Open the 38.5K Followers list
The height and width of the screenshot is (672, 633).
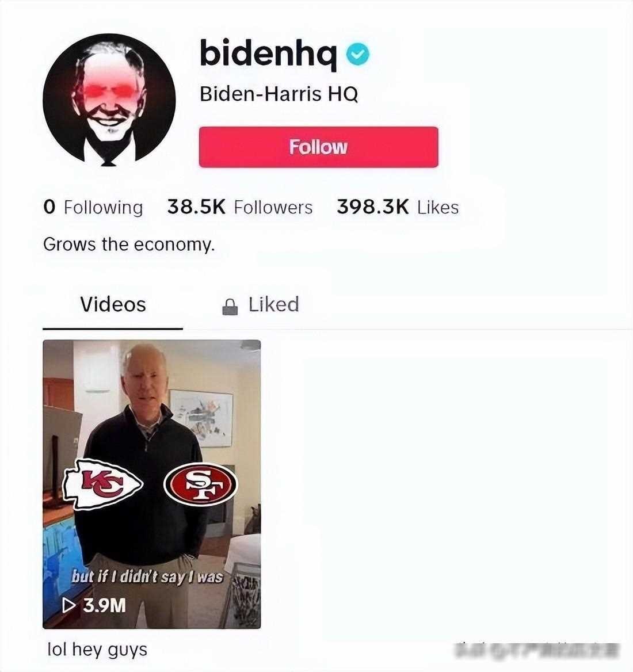coord(239,207)
